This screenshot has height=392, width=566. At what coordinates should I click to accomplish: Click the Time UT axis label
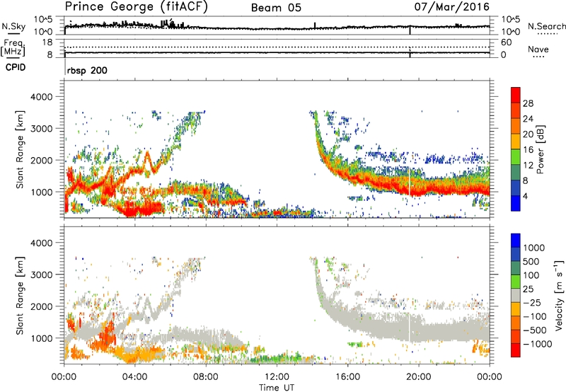[277, 387]
